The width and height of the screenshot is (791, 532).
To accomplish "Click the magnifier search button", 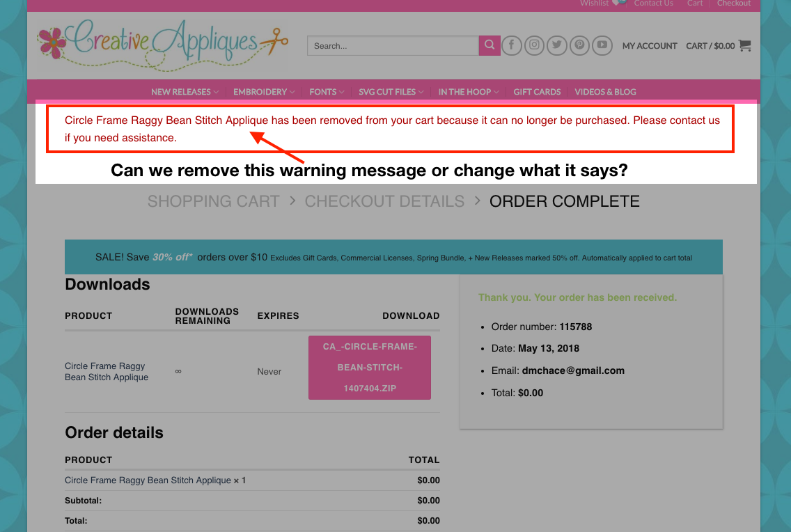I will [490, 45].
